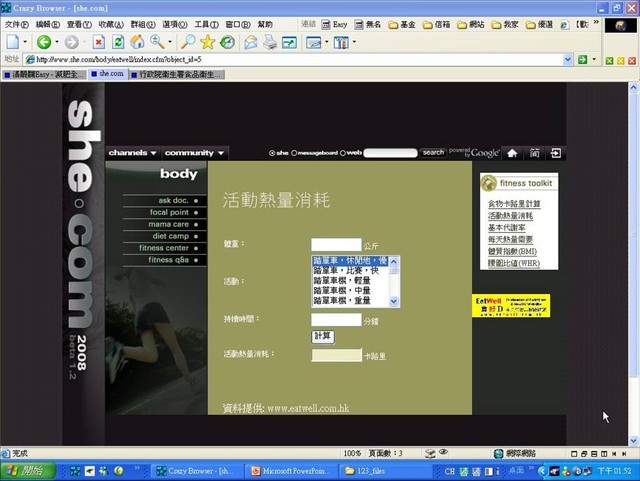Click the login arrow icon on she.com bar

pyautogui.click(x=556, y=153)
